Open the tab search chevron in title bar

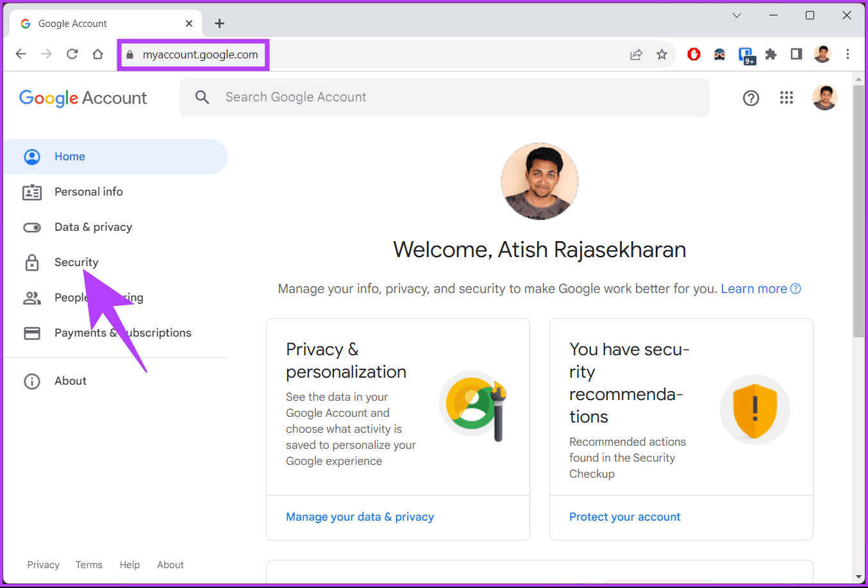(x=737, y=15)
